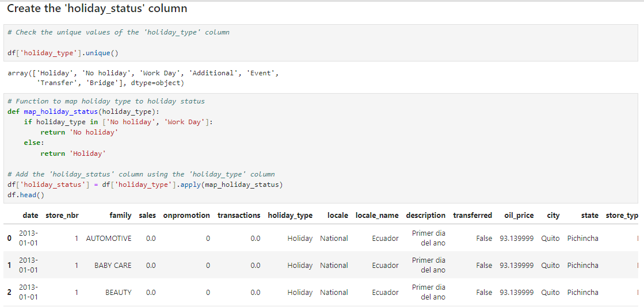Click the 'sales' column header

(x=147, y=215)
